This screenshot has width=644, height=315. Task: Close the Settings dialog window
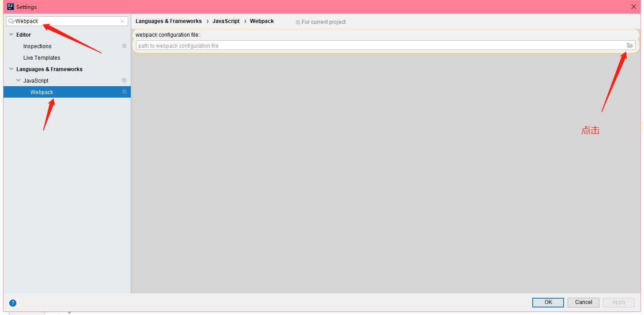(633, 7)
